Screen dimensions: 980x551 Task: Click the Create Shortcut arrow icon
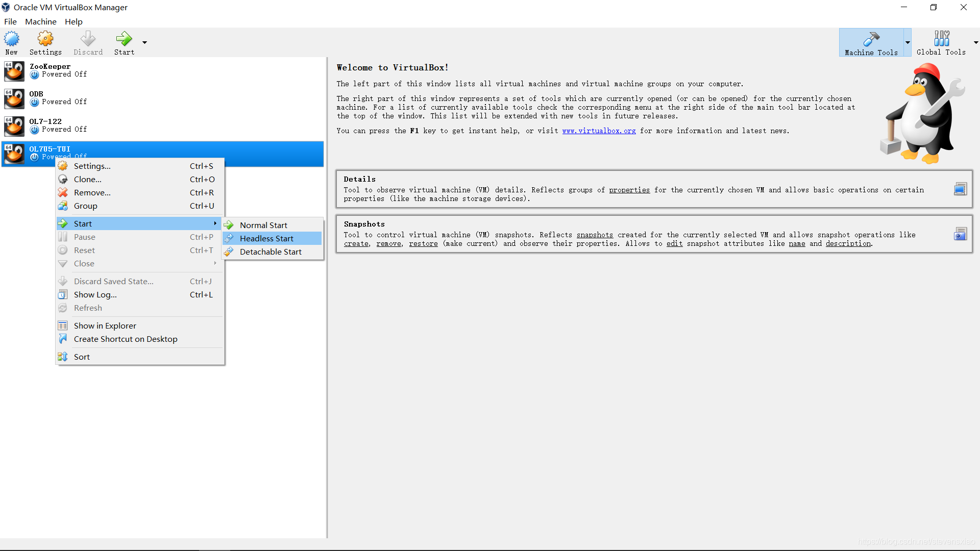click(63, 339)
